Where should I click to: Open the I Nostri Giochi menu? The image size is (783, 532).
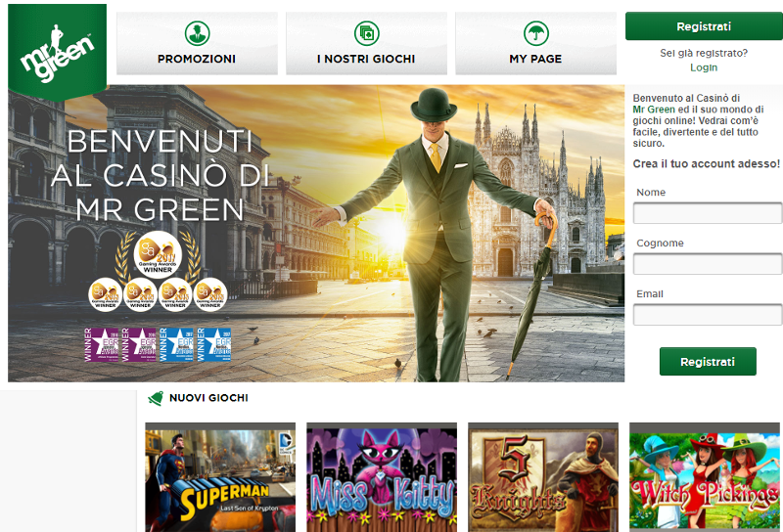click(366, 43)
